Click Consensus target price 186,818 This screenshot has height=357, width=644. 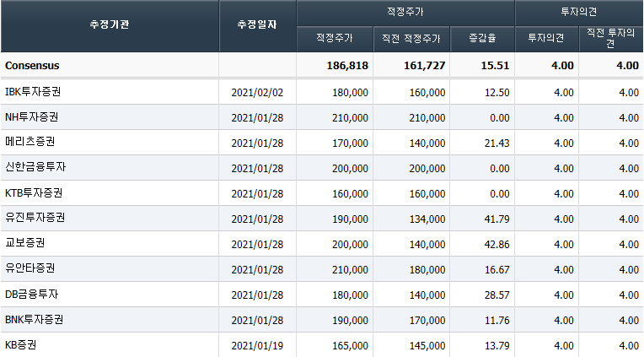point(347,65)
